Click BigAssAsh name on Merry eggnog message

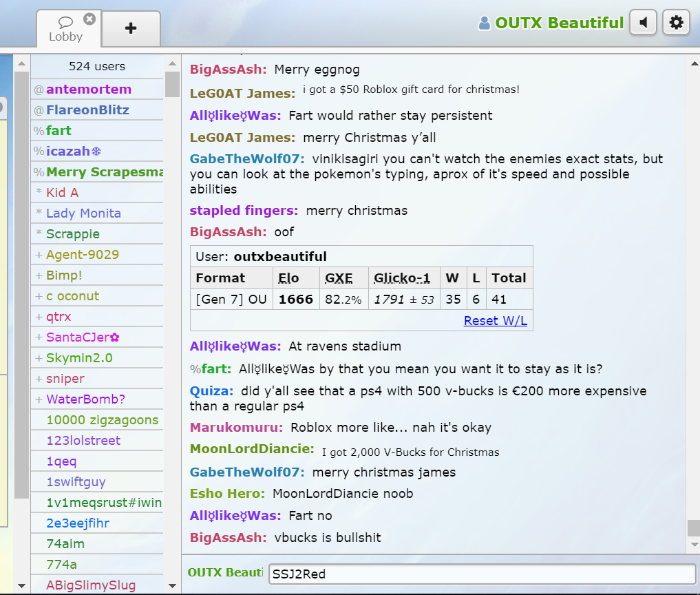coord(228,70)
